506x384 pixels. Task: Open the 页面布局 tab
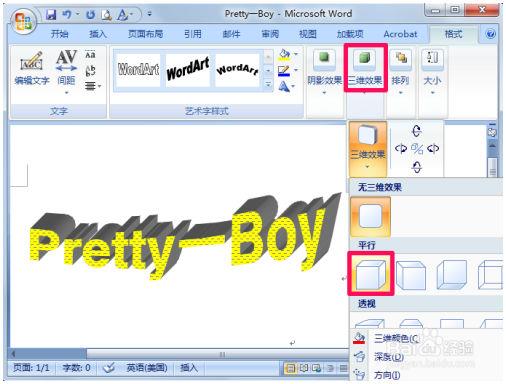pos(145,34)
